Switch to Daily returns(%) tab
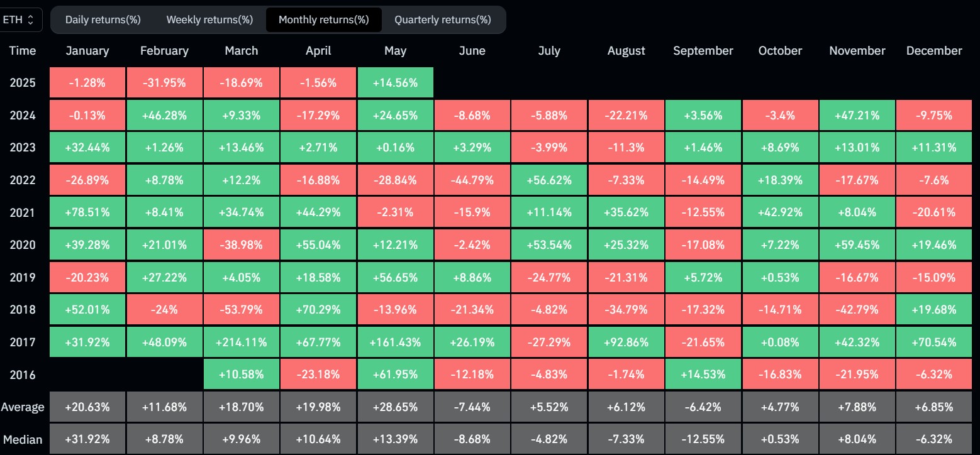The height and width of the screenshot is (455, 980). (103, 19)
